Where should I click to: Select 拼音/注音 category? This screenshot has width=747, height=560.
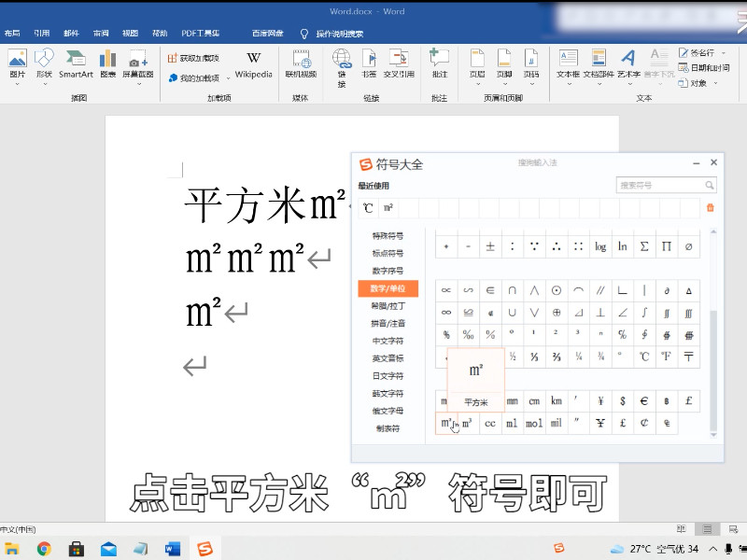click(x=388, y=323)
